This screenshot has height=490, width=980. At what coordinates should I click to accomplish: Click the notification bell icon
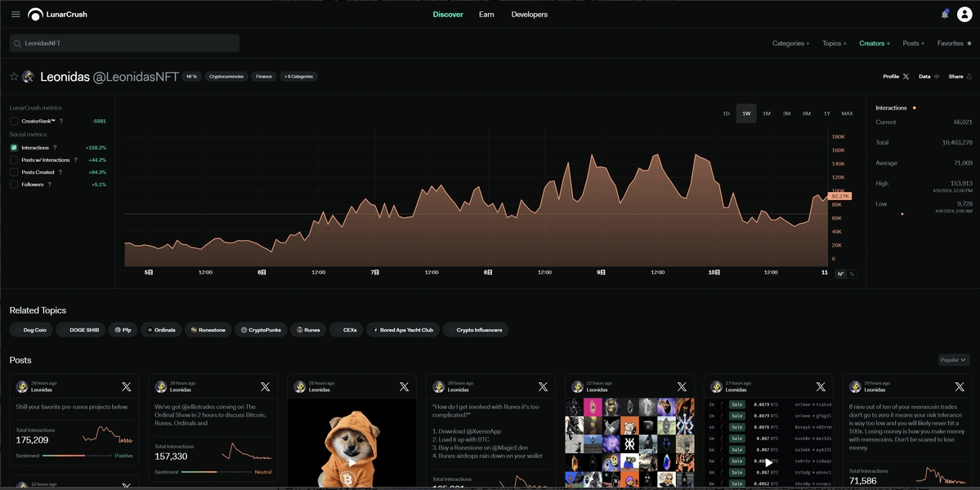(945, 15)
